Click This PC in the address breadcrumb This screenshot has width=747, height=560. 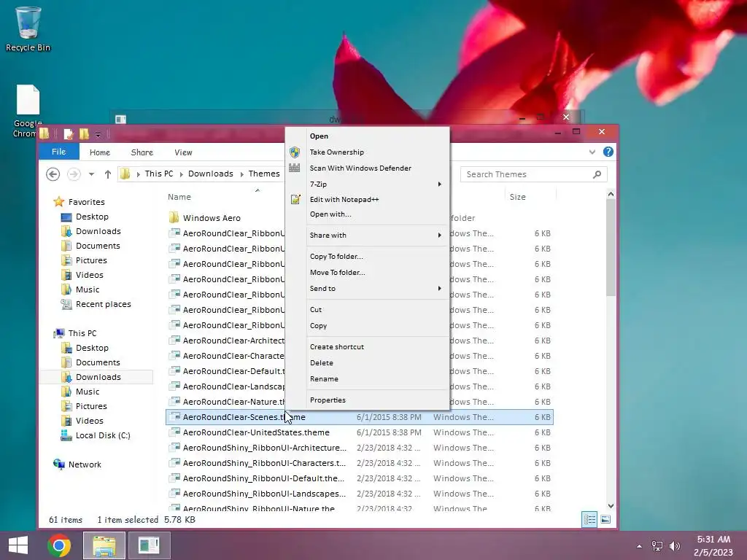[158, 174]
